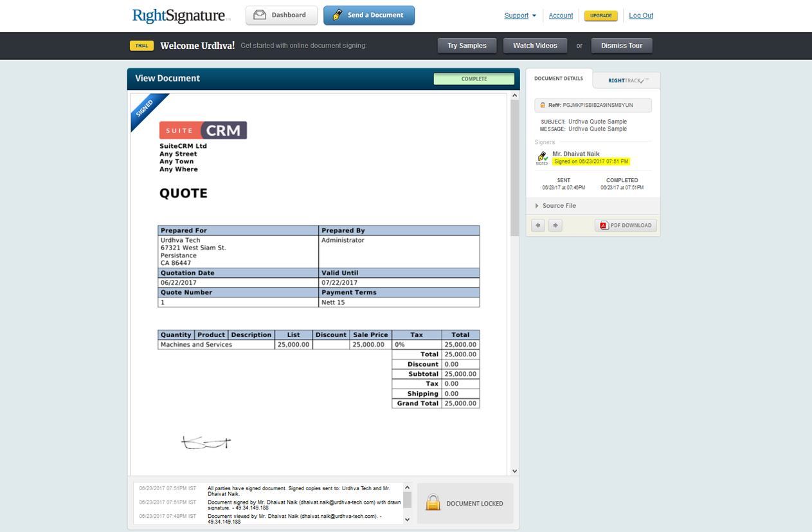Click the Valid Until date 07/22/2017
The width and height of the screenshot is (812, 532).
tap(339, 282)
